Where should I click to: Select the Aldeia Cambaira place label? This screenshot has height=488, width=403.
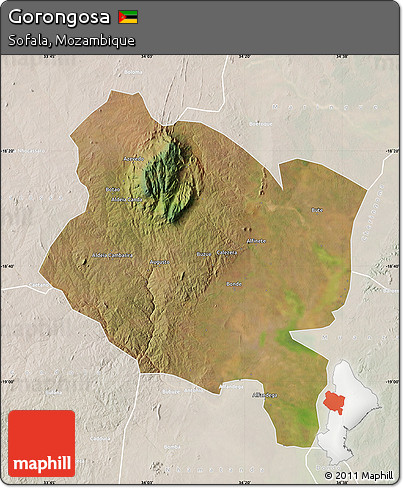coord(112,255)
